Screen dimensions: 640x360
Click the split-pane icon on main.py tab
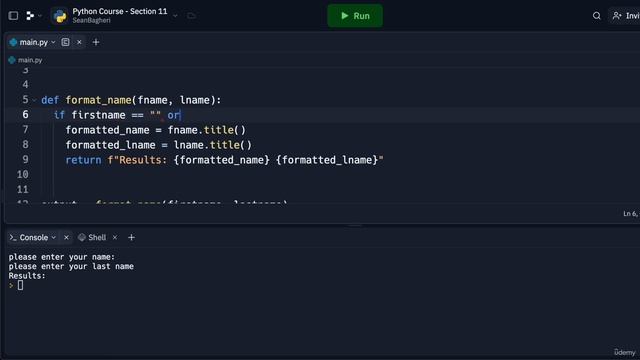tap(65, 42)
